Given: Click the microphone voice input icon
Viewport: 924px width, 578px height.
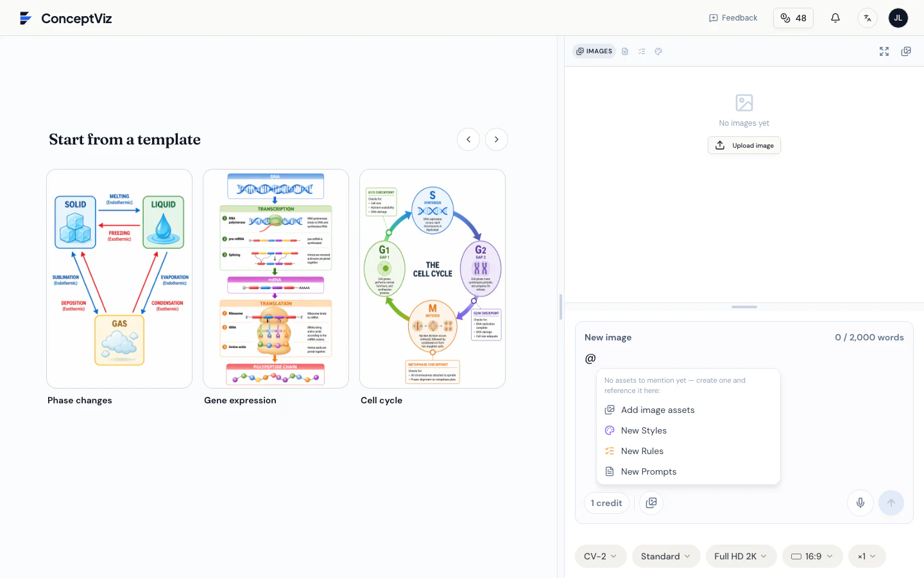Looking at the screenshot, I should click(860, 503).
